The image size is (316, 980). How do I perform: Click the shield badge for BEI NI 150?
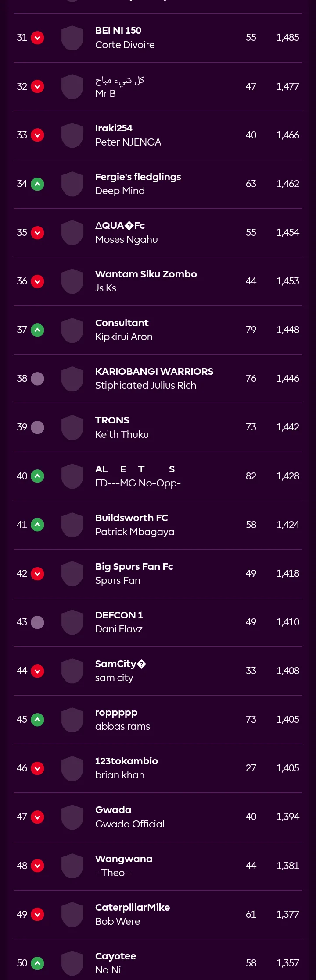72,38
